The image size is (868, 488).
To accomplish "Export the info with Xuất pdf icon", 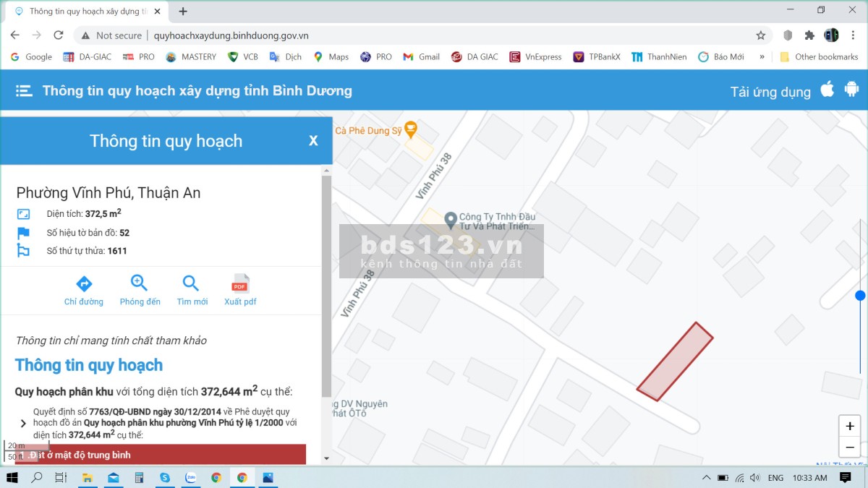I will pyautogui.click(x=240, y=283).
